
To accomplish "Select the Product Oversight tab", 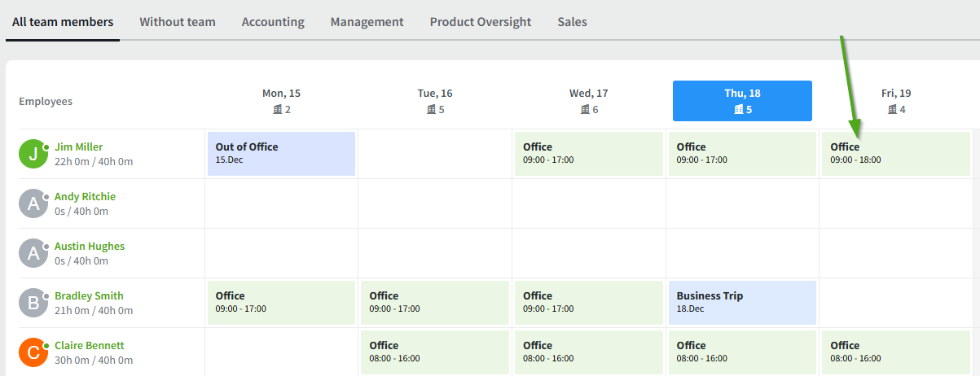I will pyautogui.click(x=481, y=22).
